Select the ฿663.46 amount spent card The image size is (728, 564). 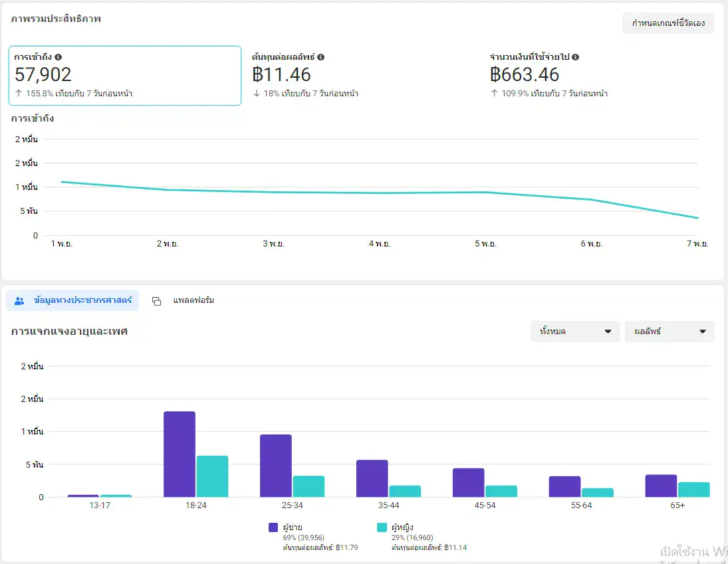[x=598, y=75]
